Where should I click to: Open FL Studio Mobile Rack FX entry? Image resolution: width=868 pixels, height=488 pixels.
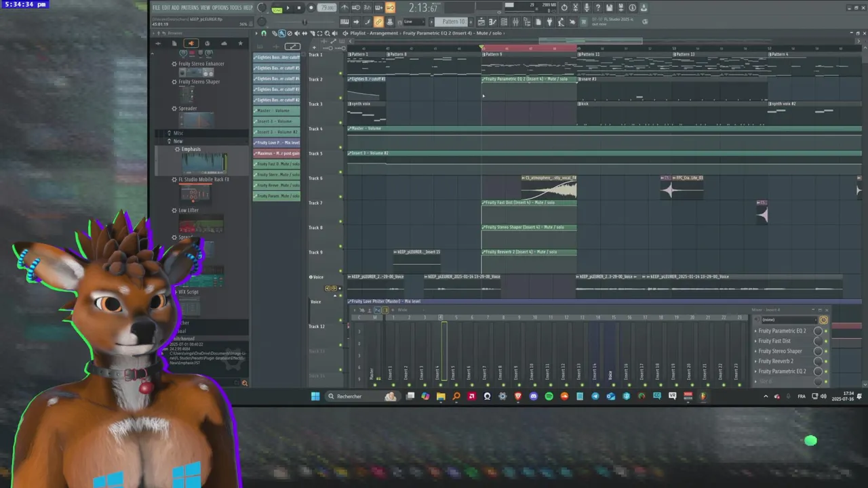pyautogui.click(x=203, y=180)
